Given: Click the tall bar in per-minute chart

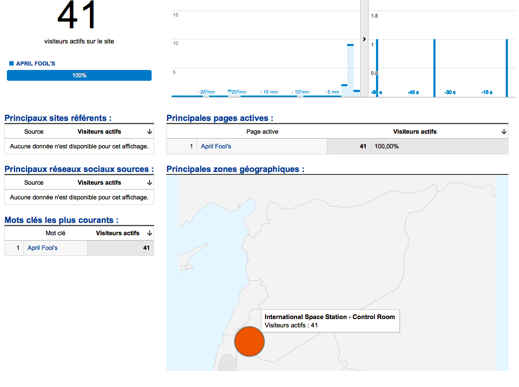Looking at the screenshot, I should click(350, 70).
